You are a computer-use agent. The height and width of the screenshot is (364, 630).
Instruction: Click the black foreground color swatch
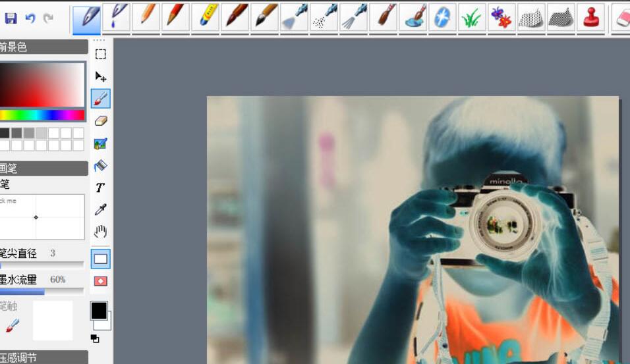(x=98, y=310)
